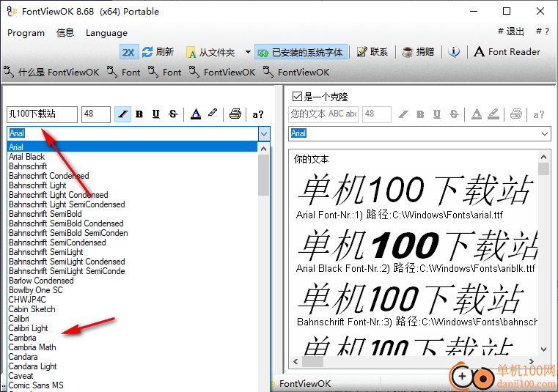The image size is (558, 392).
Task: Open the 什么是 FontViewOK link
Action: pyautogui.click(x=51, y=73)
